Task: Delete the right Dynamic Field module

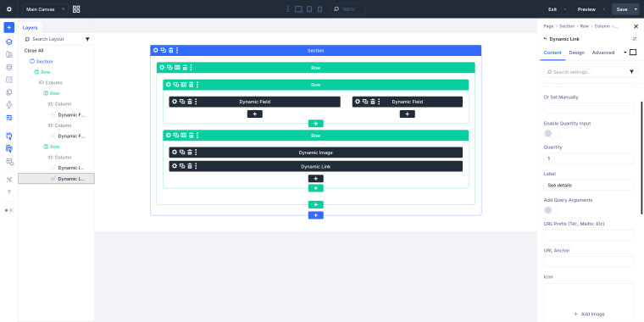Action: click(373, 102)
